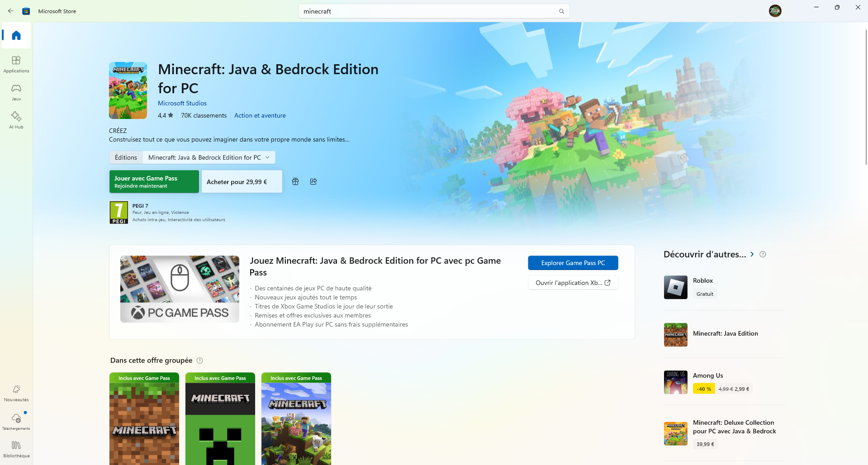This screenshot has height=465, width=868.
Task: Click the PC Game Pass banner image
Action: [180, 289]
